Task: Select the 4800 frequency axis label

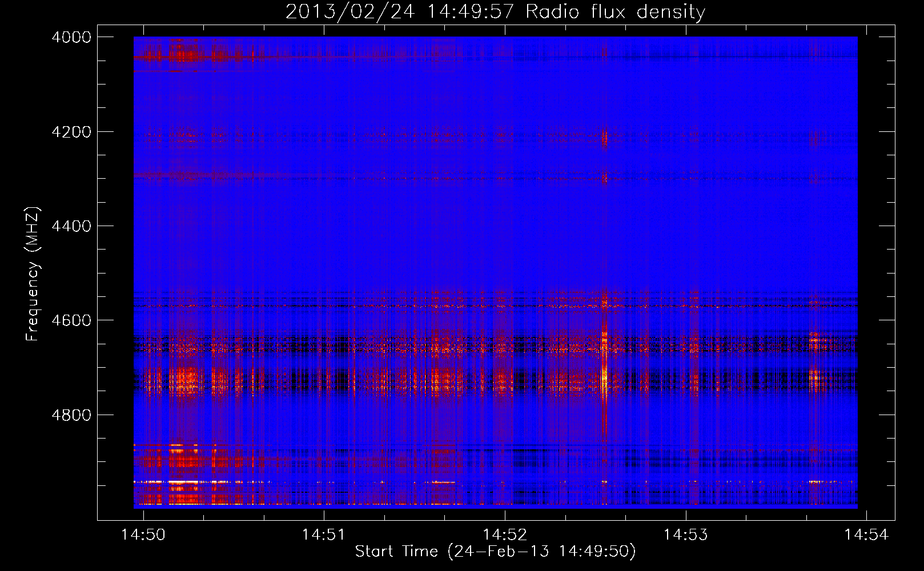Action: point(71,415)
